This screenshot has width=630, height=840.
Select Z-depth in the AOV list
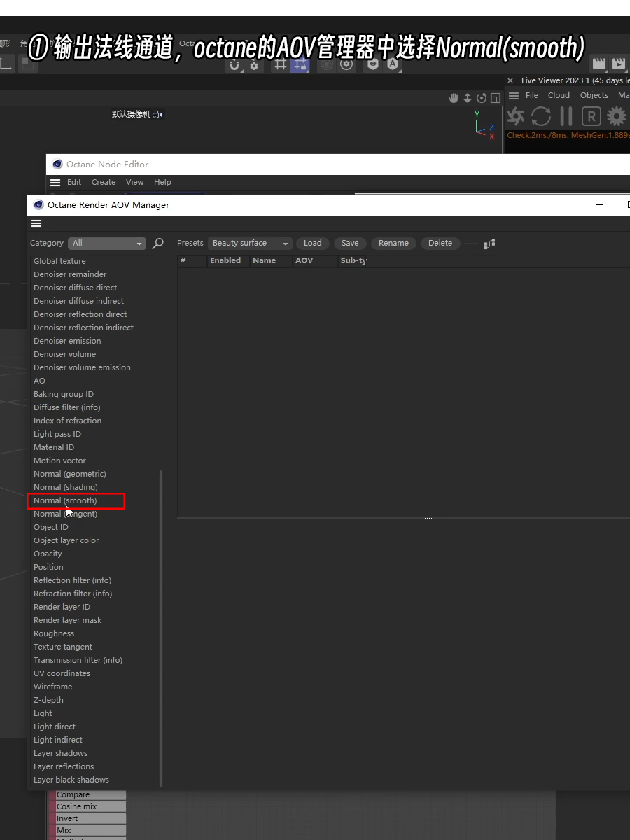coord(48,700)
